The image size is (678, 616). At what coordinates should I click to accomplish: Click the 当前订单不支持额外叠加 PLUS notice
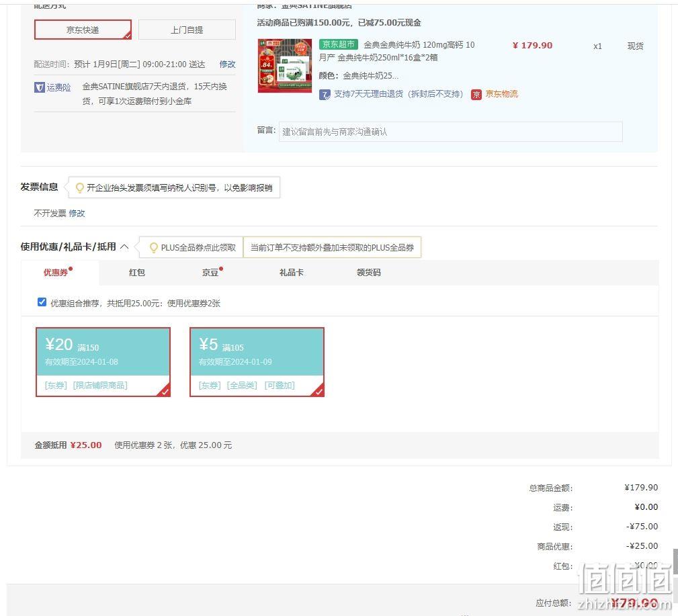332,247
